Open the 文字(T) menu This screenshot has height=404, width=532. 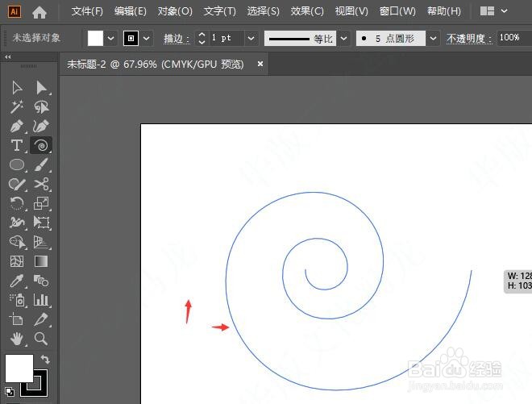220,11
